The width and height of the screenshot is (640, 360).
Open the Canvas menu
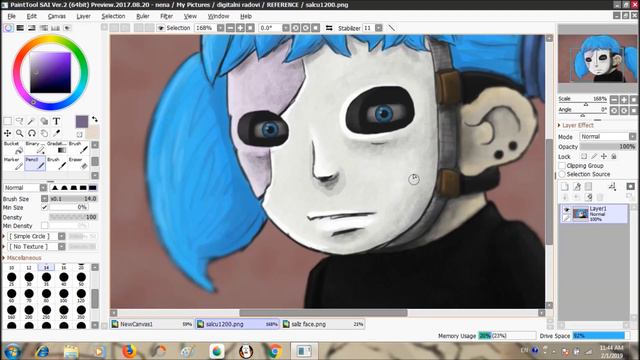57,16
